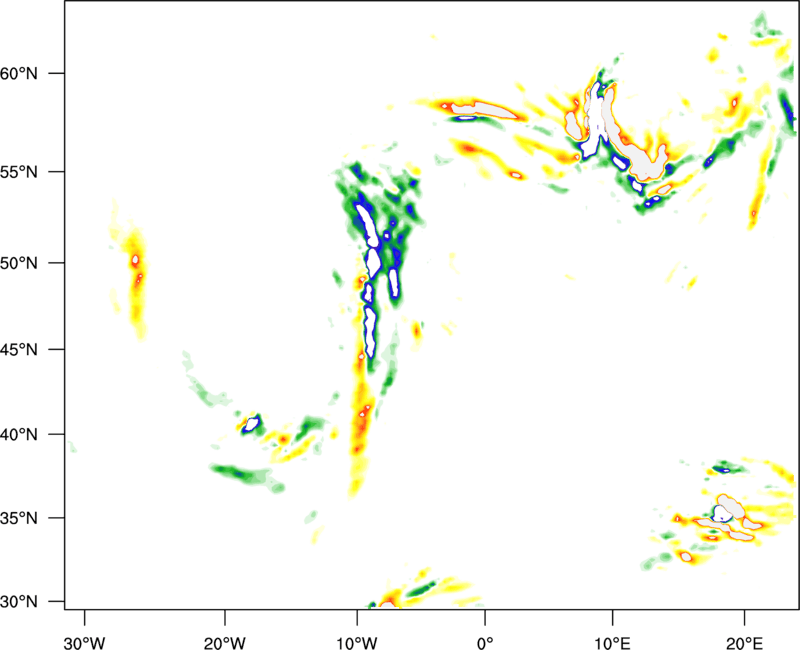Click the 20°W longitude label

(x=225, y=643)
